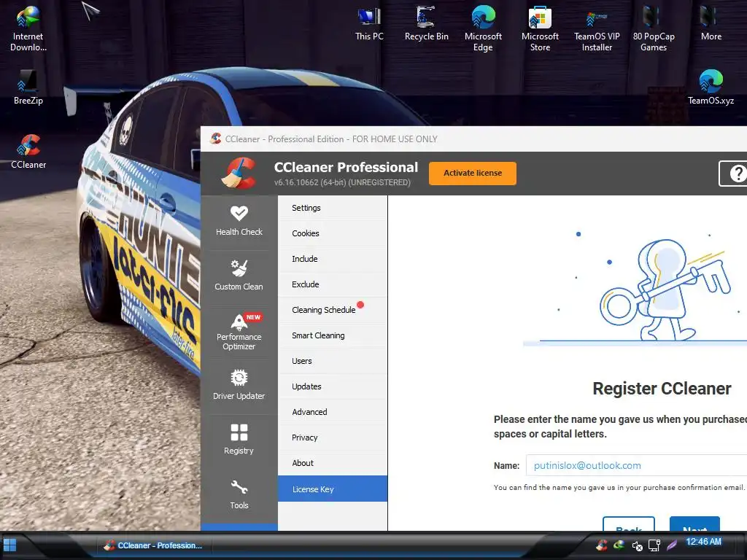Select Cookies in options list

pyautogui.click(x=333, y=233)
